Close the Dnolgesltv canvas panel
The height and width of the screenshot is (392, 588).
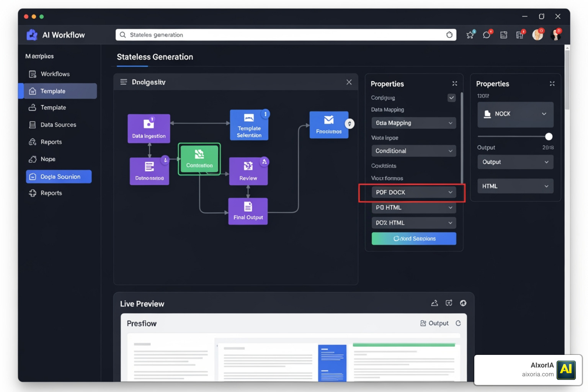[x=349, y=82]
